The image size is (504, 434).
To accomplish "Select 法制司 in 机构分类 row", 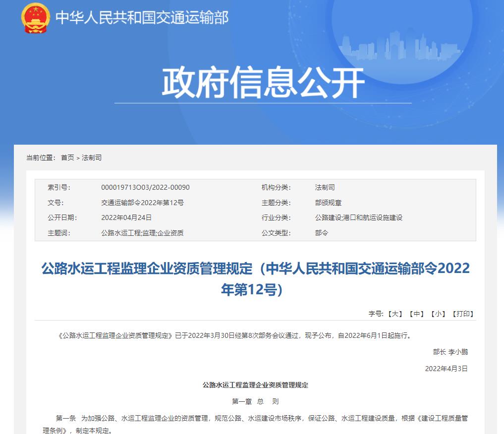I will coord(325,187).
